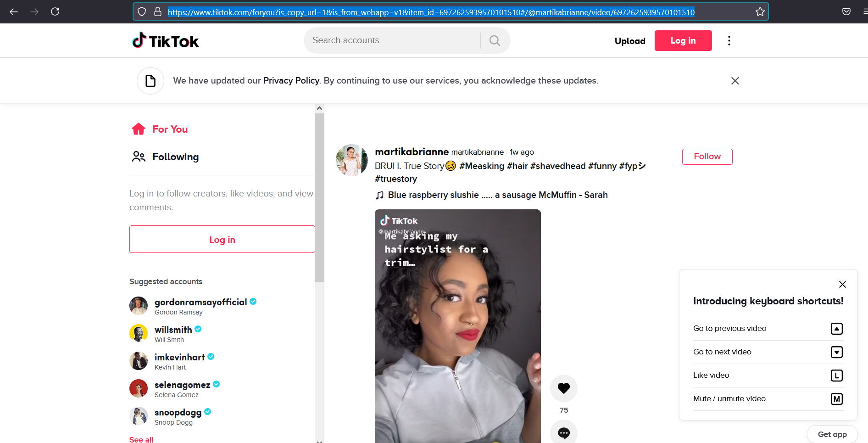Open the #hair hashtag
The width and height of the screenshot is (868, 443).
(517, 166)
